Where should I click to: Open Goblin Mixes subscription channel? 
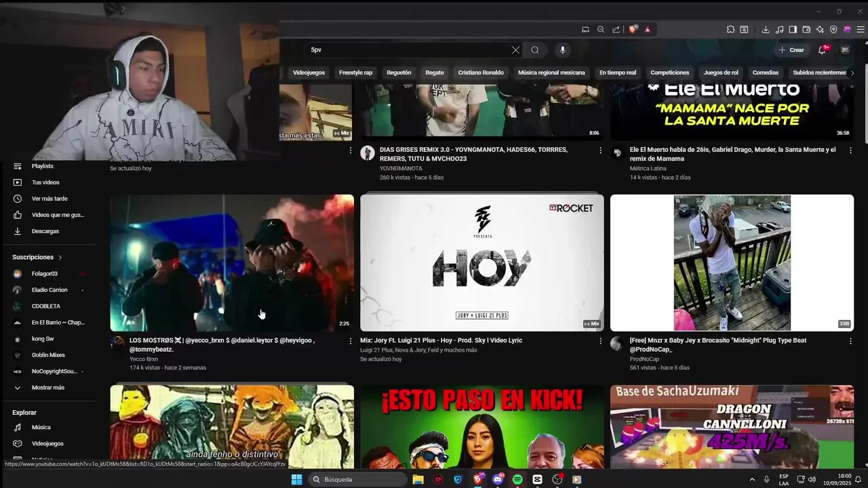point(47,355)
